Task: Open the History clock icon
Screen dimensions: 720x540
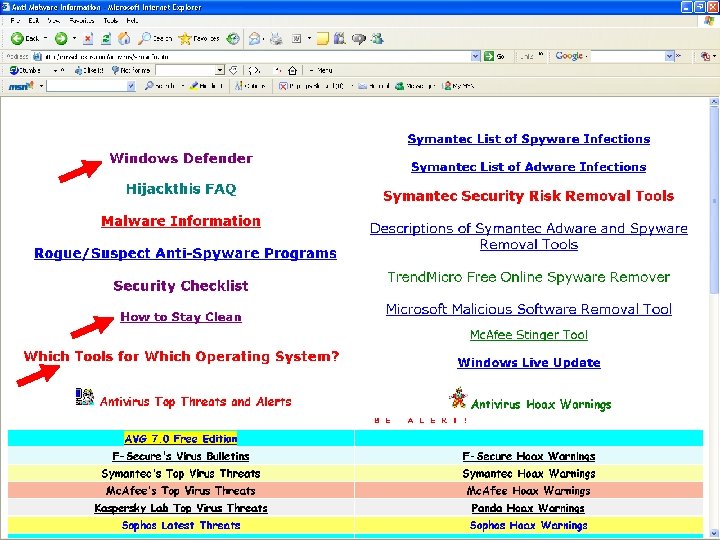Action: [233, 39]
